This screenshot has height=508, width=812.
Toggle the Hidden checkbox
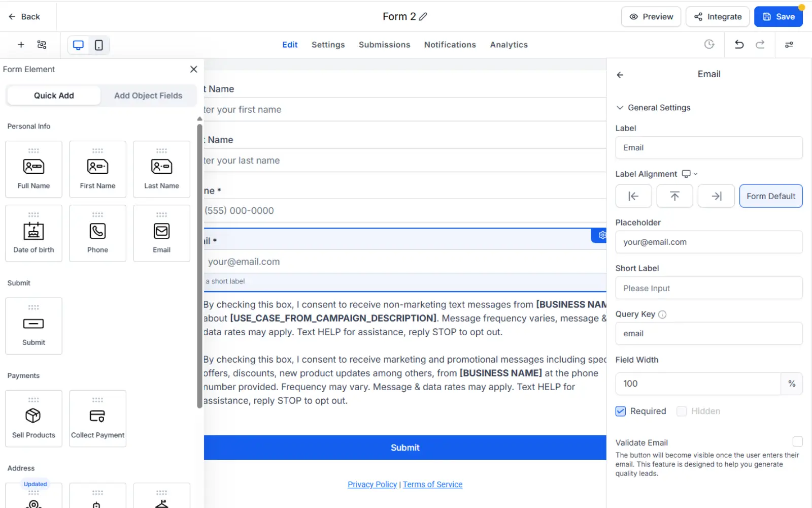click(x=682, y=411)
